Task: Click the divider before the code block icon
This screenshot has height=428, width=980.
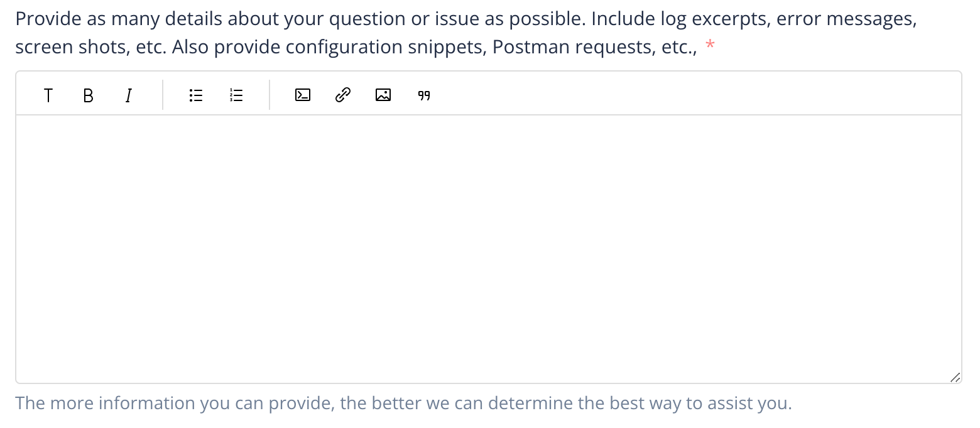Action: click(x=269, y=95)
